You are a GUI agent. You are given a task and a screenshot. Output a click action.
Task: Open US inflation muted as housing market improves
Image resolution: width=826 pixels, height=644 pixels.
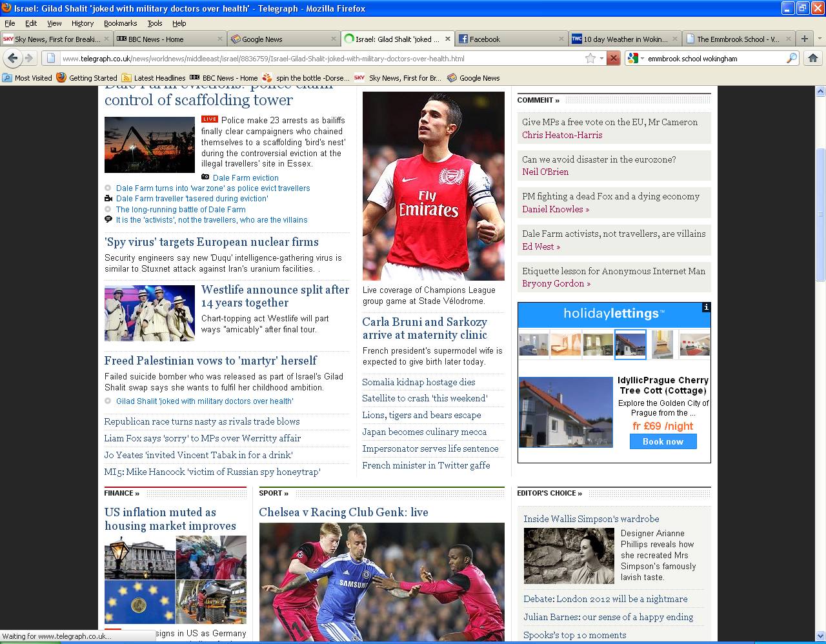(x=170, y=519)
